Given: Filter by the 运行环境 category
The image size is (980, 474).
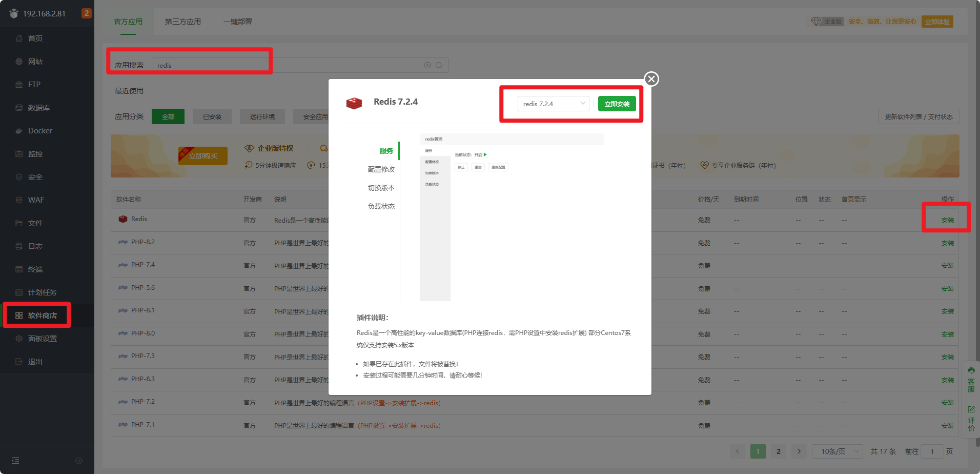Looking at the screenshot, I should pos(262,116).
